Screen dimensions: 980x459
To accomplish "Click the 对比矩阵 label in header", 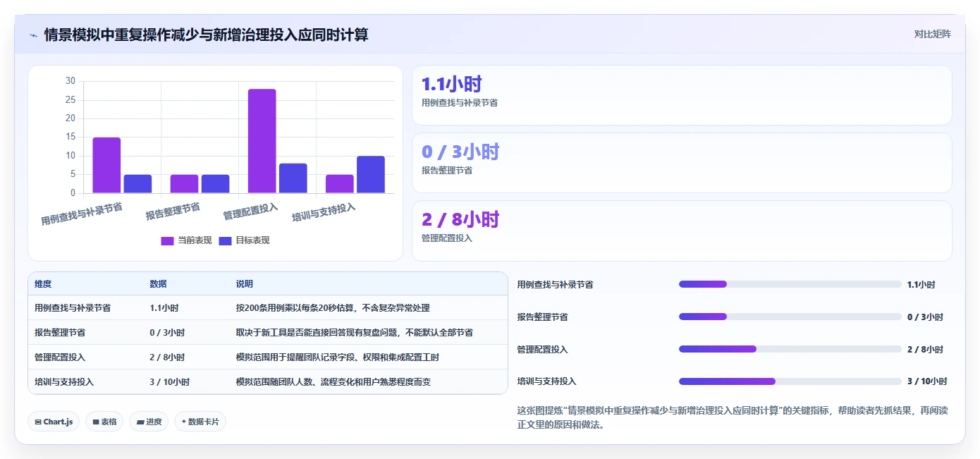I will coord(932,34).
